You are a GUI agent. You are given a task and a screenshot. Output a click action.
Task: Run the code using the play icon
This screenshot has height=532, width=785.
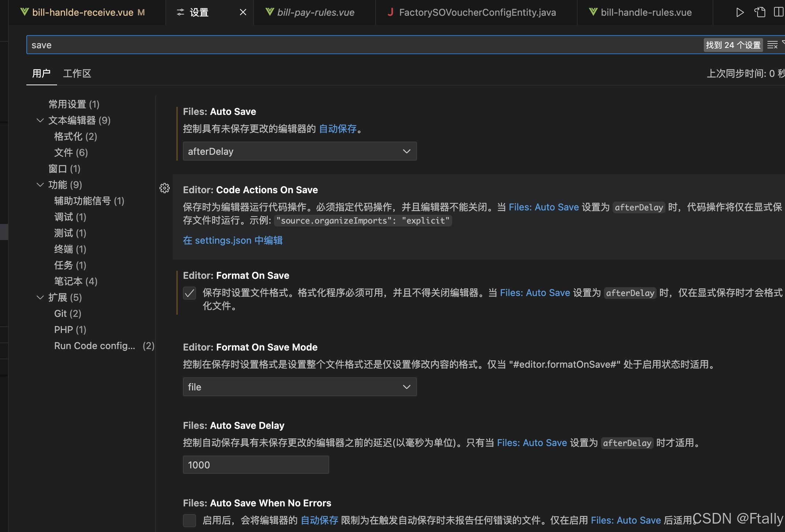[740, 12]
